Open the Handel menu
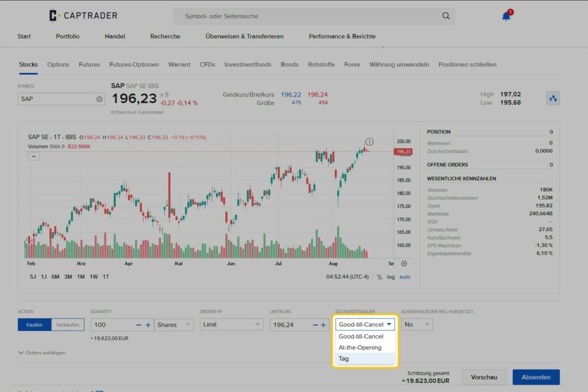The image size is (588, 392). pyautogui.click(x=115, y=36)
